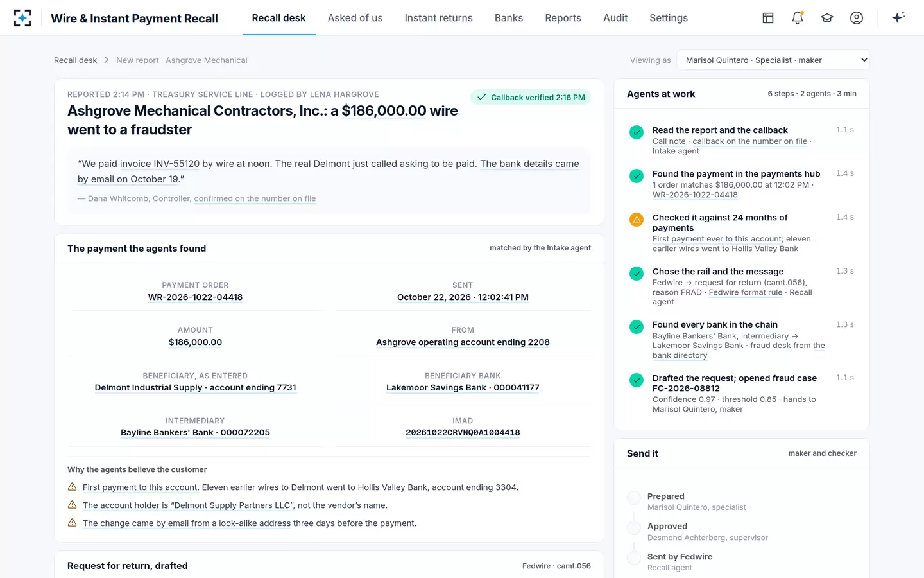Click the "Callback verified 2:16 PM" badge

coord(531,97)
